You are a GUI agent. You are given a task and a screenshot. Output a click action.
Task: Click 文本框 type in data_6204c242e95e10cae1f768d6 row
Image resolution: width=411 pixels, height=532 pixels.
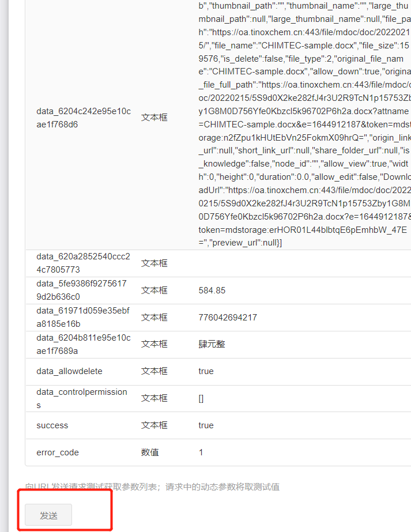(154, 118)
